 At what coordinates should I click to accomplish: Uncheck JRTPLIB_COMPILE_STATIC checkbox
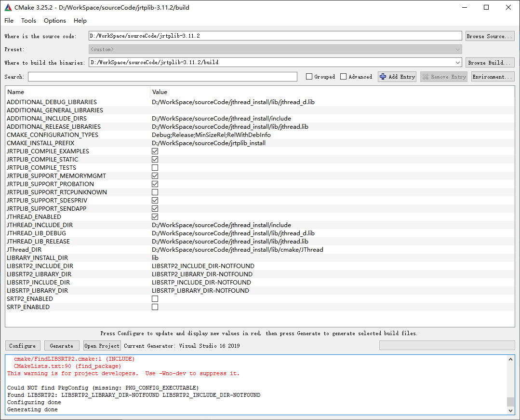tap(155, 159)
